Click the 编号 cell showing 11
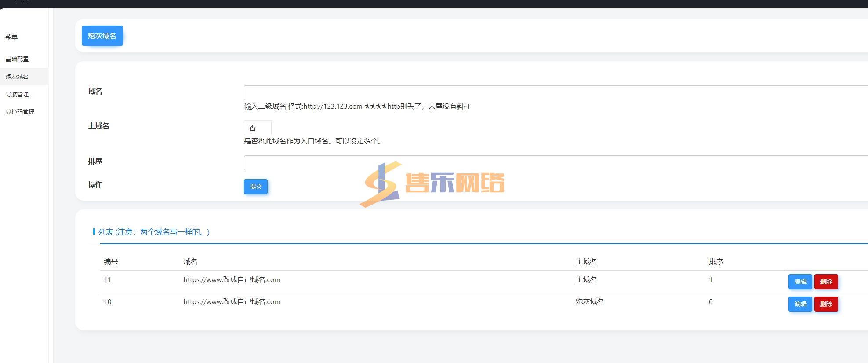Screen dimensions: 868x363 [108, 280]
